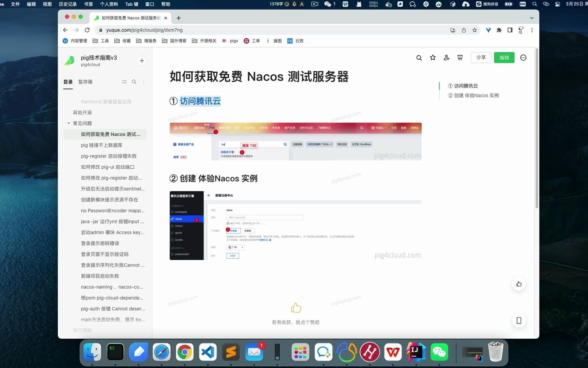This screenshot has width=588, height=368.
Task: Open '如何修改 pig-ui 启动端口' article
Action: click(108, 167)
